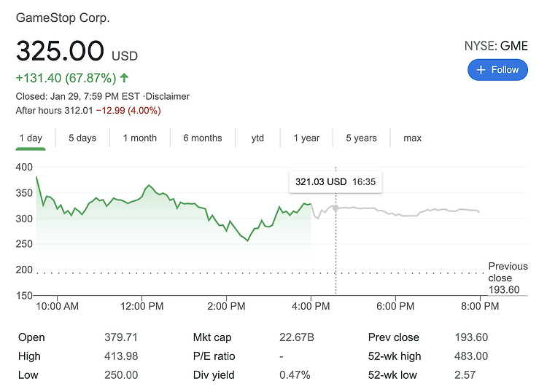Click the Previous close 193.60 chart label

(508, 278)
